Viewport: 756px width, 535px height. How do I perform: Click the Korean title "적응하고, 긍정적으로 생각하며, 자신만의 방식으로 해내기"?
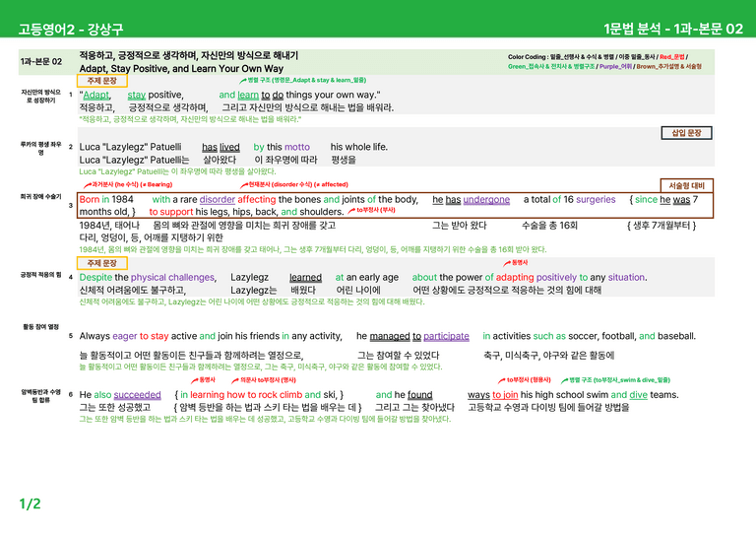pyautogui.click(x=189, y=55)
